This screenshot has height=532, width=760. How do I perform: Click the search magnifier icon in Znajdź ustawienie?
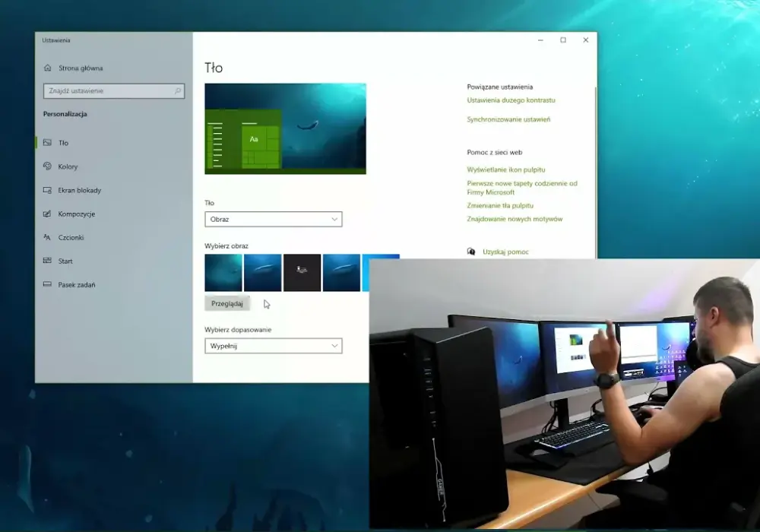177,90
